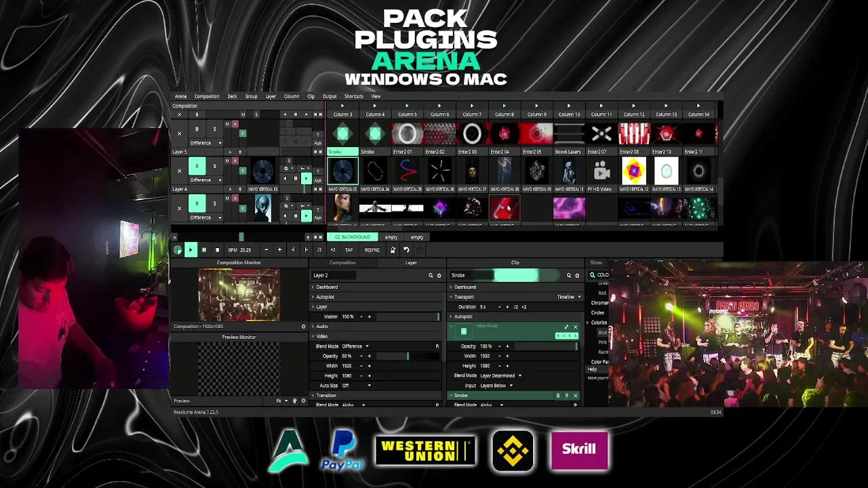This screenshot has height=488, width=868.
Task: Open the Shortcuts menu
Action: (x=353, y=96)
